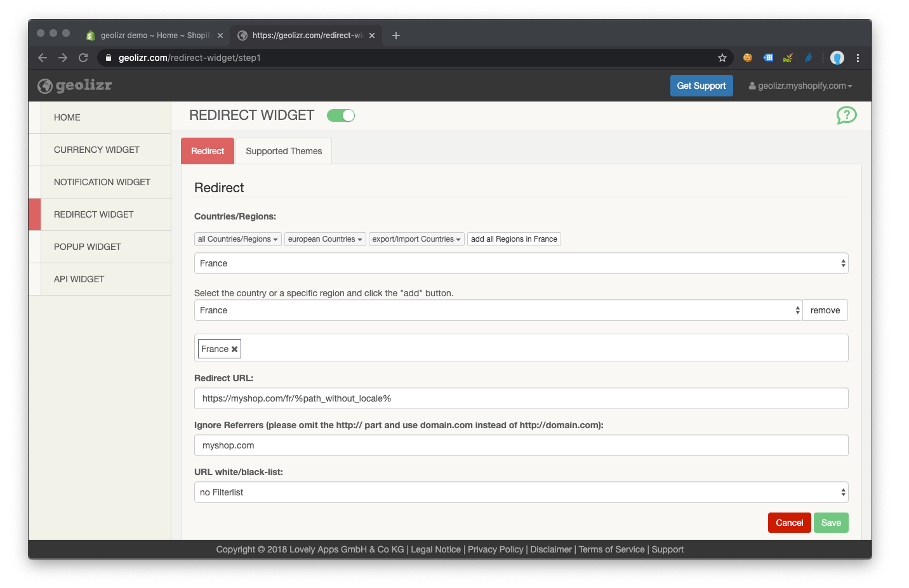This screenshot has width=909, height=588.
Task: Click the selected countries tag box
Action: (x=521, y=348)
